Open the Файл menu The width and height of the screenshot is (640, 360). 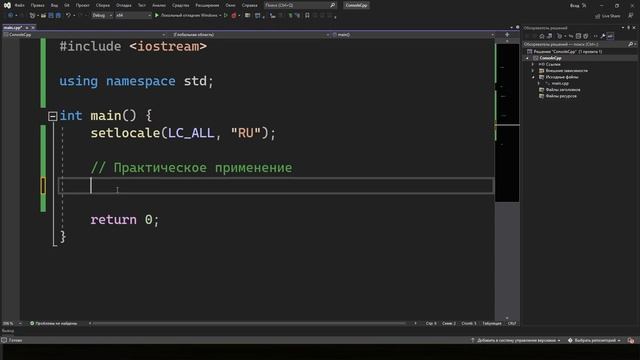pos(19,5)
